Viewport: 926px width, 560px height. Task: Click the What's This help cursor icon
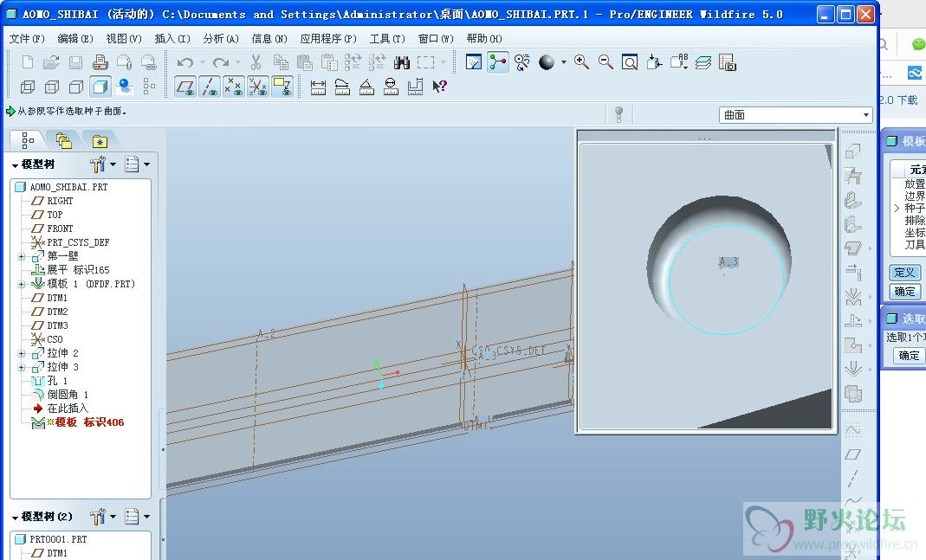(x=439, y=87)
